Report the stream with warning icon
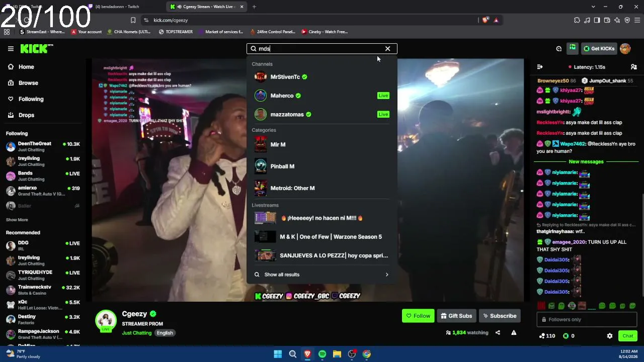 coord(514,332)
